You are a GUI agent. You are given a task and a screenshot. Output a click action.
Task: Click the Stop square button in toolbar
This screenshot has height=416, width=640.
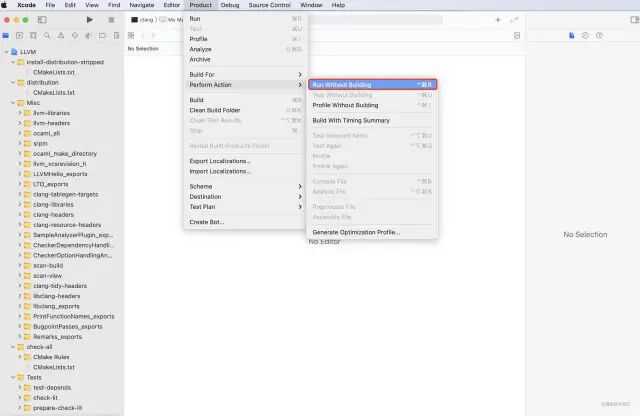[111, 20]
